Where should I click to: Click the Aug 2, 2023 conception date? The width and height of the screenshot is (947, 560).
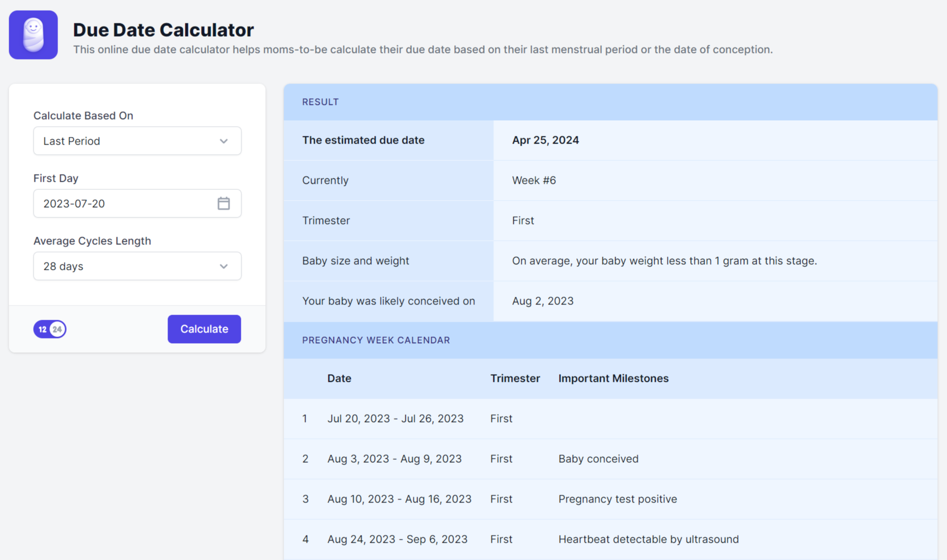[543, 301]
